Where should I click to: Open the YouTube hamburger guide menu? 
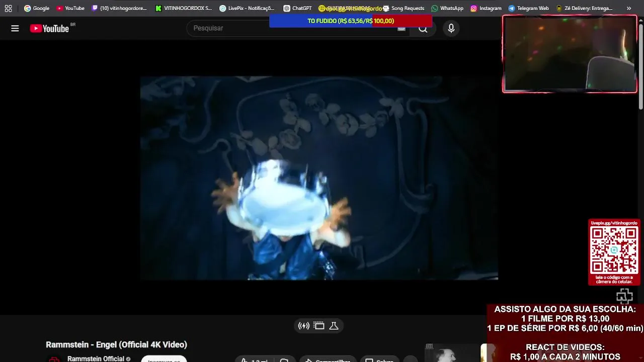pyautogui.click(x=15, y=28)
